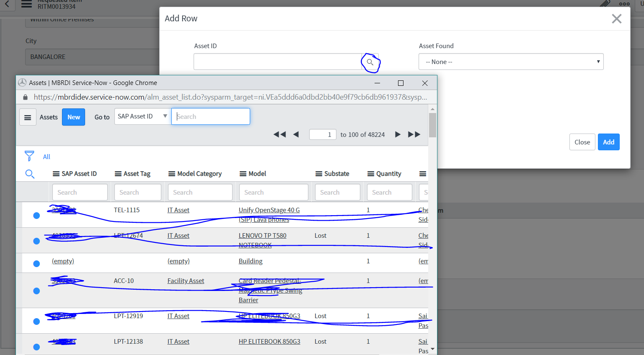Viewport: 644px width, 355px height.
Task: Open the Building model link
Action: [x=251, y=261]
